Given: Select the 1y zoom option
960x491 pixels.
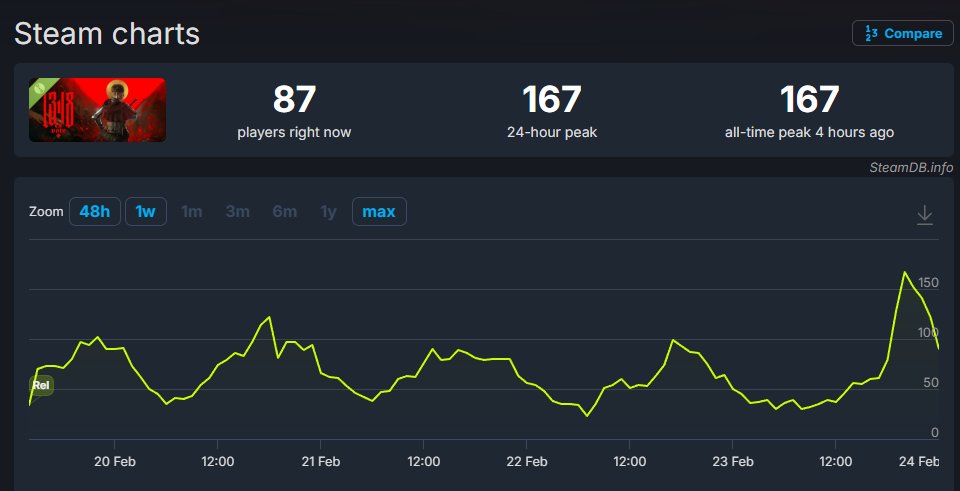Looking at the screenshot, I should (329, 212).
